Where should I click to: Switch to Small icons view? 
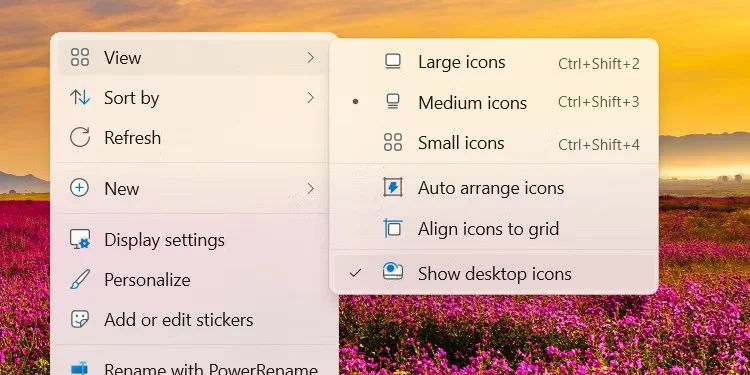[x=494, y=143]
